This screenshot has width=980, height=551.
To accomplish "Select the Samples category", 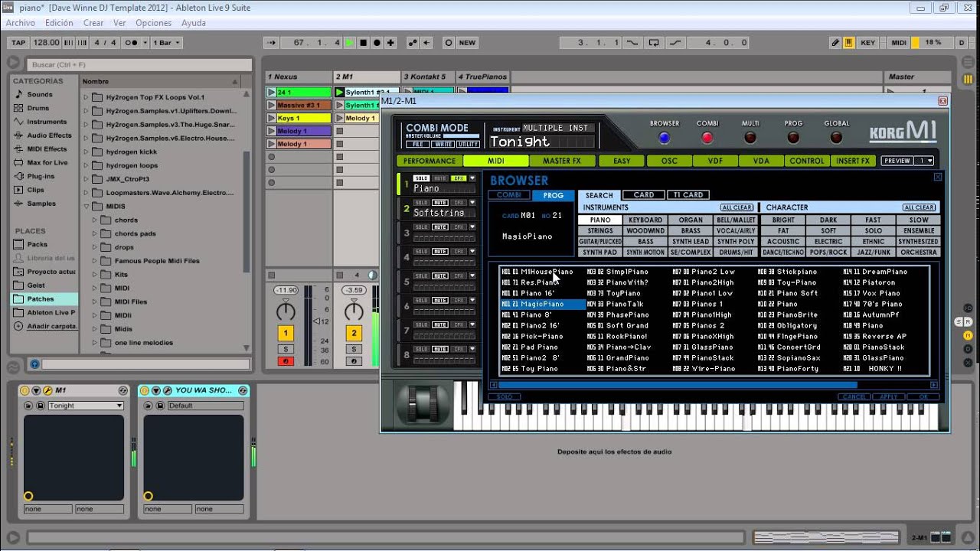I will 41,204.
